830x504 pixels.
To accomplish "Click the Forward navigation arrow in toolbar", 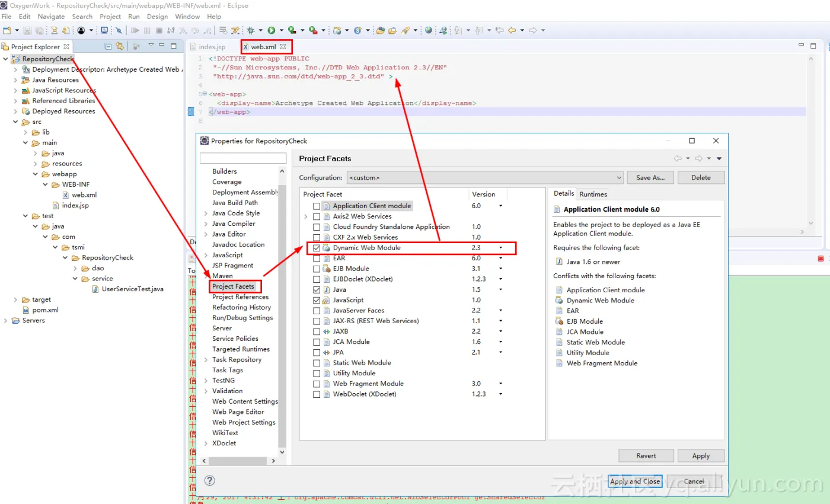I will tap(532, 30).
